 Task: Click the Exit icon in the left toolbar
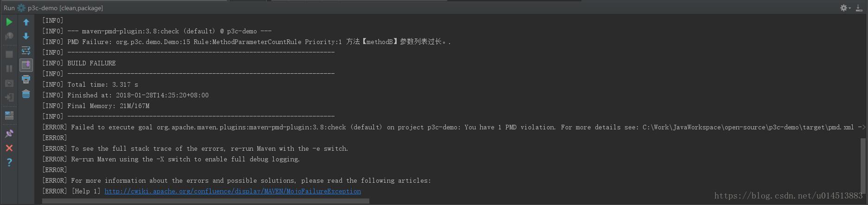[9, 97]
